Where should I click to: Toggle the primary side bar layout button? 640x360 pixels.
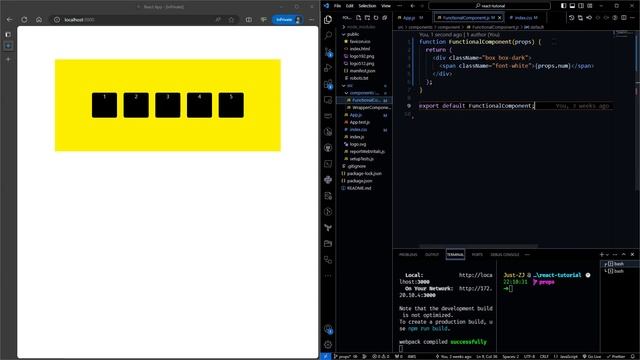pyautogui.click(x=564, y=6)
